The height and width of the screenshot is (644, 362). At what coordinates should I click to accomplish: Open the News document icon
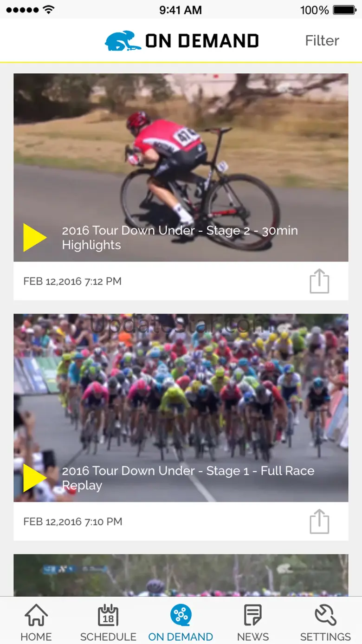tap(253, 615)
